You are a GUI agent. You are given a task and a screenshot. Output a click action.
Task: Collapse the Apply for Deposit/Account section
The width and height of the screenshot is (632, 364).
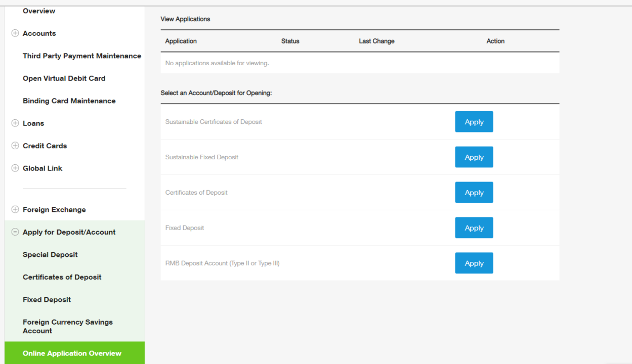pos(69,232)
